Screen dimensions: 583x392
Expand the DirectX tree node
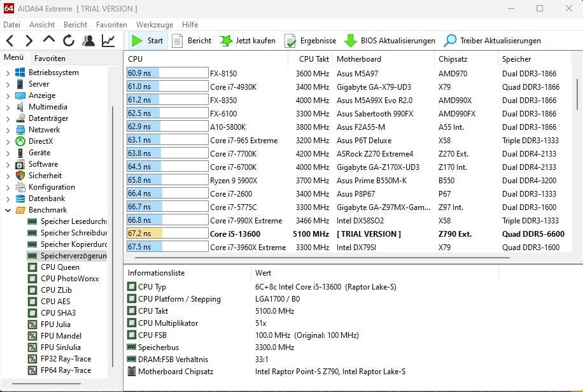point(8,142)
